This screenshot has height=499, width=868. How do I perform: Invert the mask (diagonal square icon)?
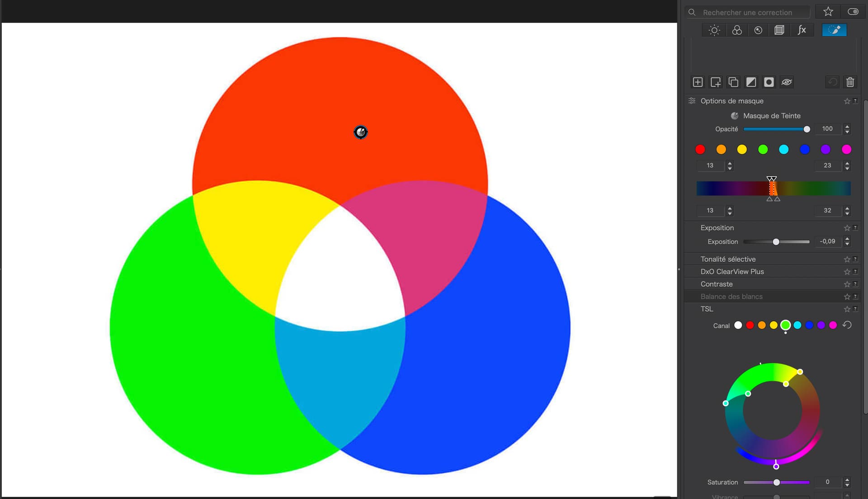tap(751, 82)
